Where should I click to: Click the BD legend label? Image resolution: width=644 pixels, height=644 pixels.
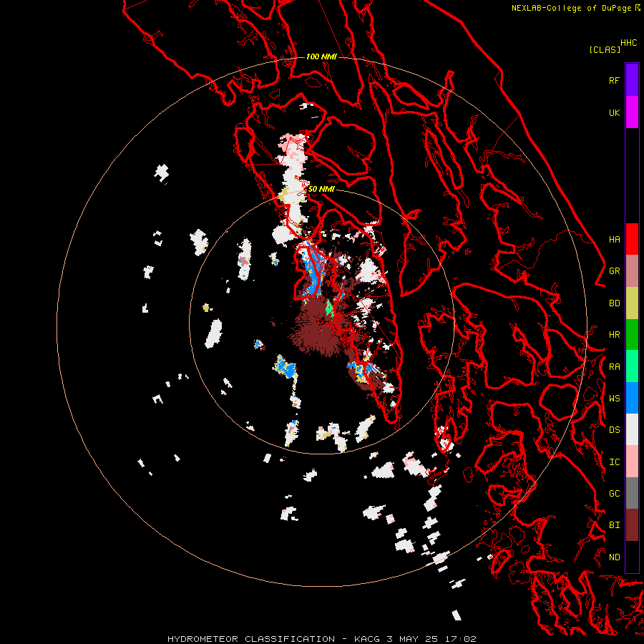tap(614, 303)
